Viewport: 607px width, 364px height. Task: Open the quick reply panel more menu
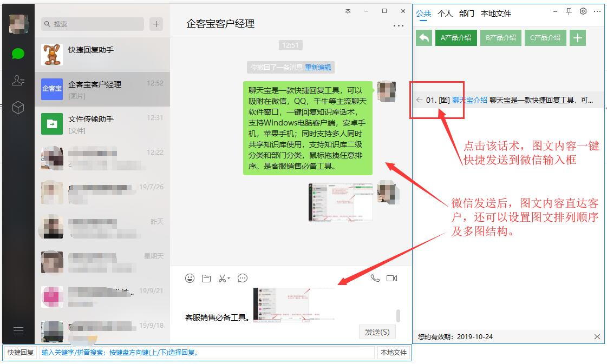click(597, 11)
